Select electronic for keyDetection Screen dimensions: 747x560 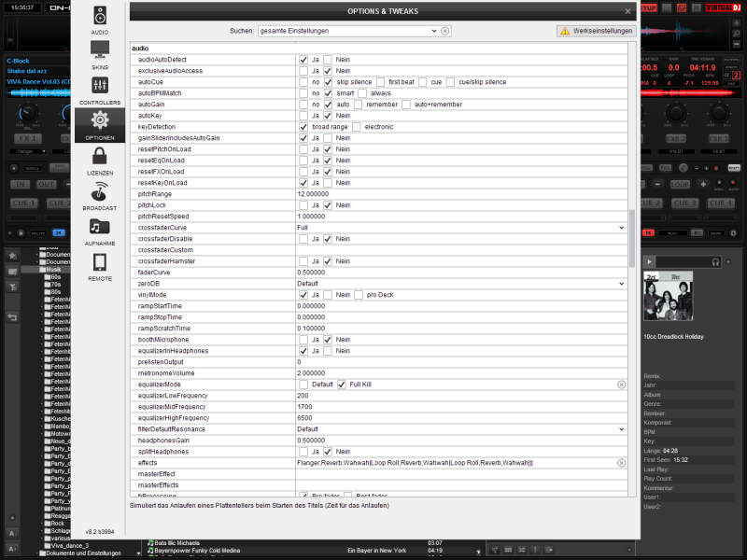click(x=357, y=127)
